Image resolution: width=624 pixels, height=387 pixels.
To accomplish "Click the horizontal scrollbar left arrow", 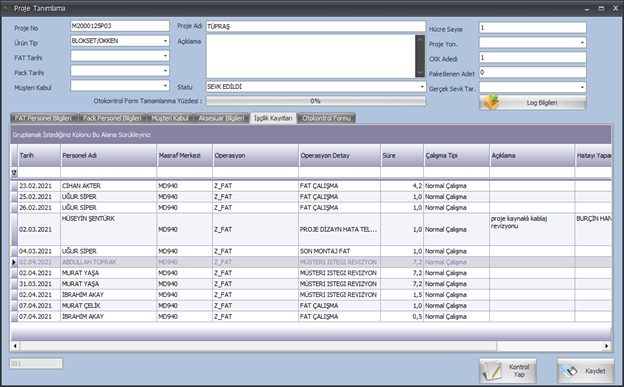I will point(15,346).
